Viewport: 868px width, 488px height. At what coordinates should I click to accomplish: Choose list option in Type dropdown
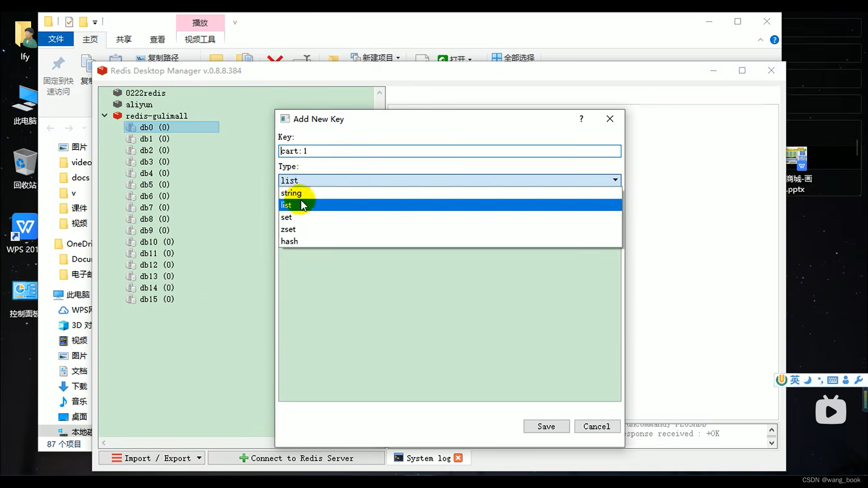tap(450, 205)
